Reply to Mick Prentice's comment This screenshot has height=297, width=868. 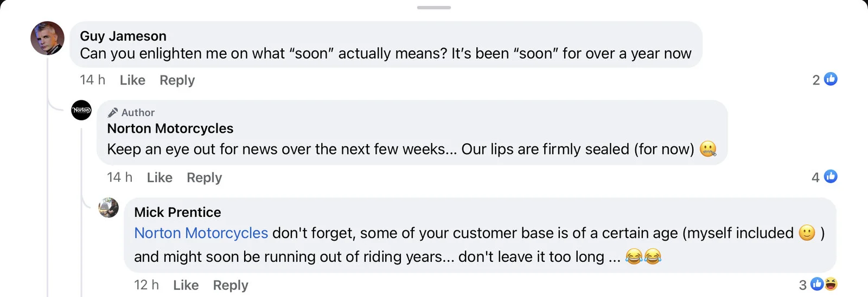pos(230,285)
